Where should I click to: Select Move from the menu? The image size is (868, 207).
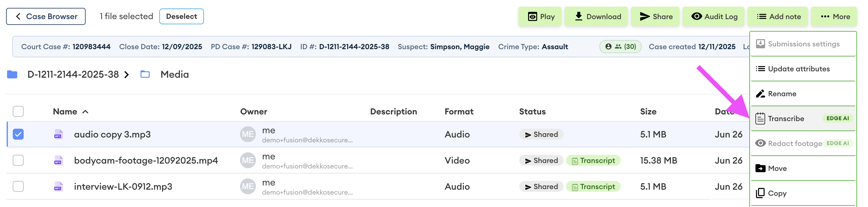tap(803, 168)
